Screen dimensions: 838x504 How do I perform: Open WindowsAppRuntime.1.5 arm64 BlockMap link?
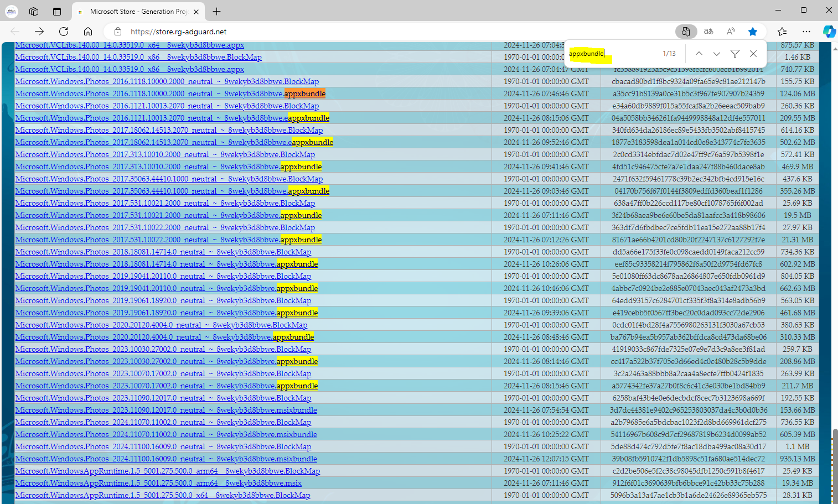tap(168, 471)
